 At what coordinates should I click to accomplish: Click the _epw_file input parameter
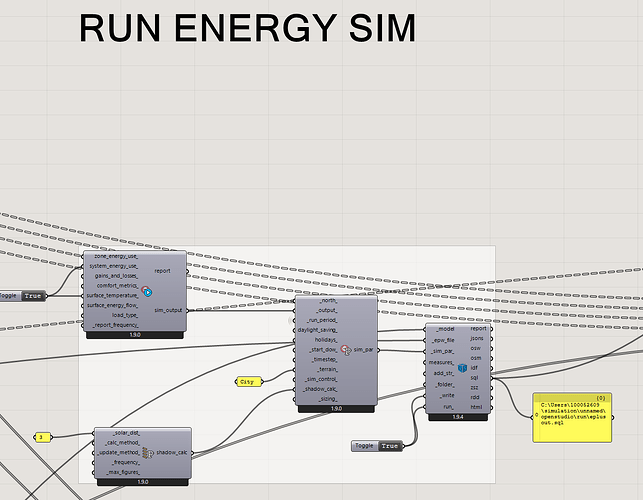pyautogui.click(x=443, y=340)
